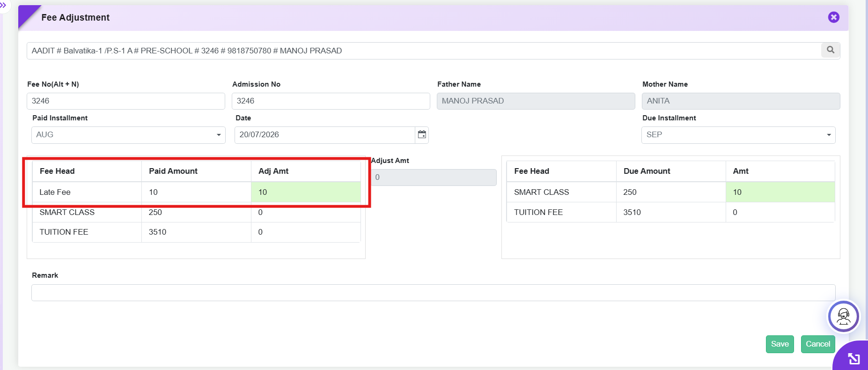Viewport: 868px width, 370px height.
Task: Click the Amt column header
Action: click(x=741, y=171)
